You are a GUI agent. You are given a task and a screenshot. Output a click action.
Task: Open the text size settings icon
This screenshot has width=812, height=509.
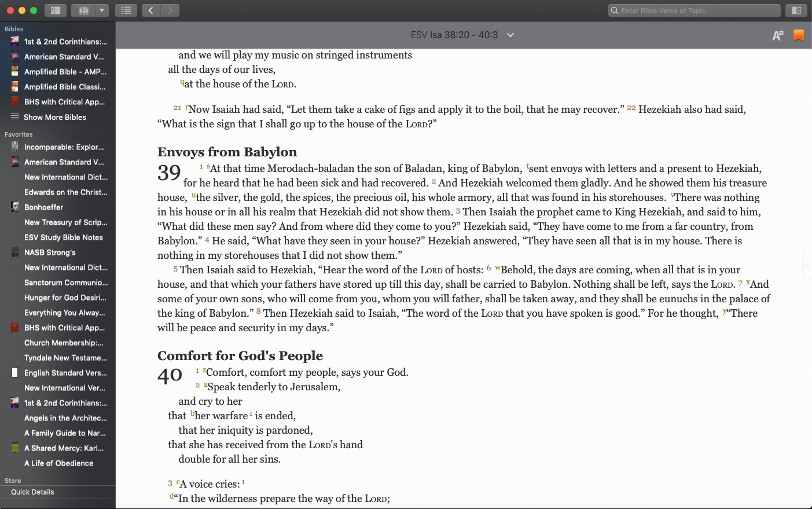click(x=777, y=35)
